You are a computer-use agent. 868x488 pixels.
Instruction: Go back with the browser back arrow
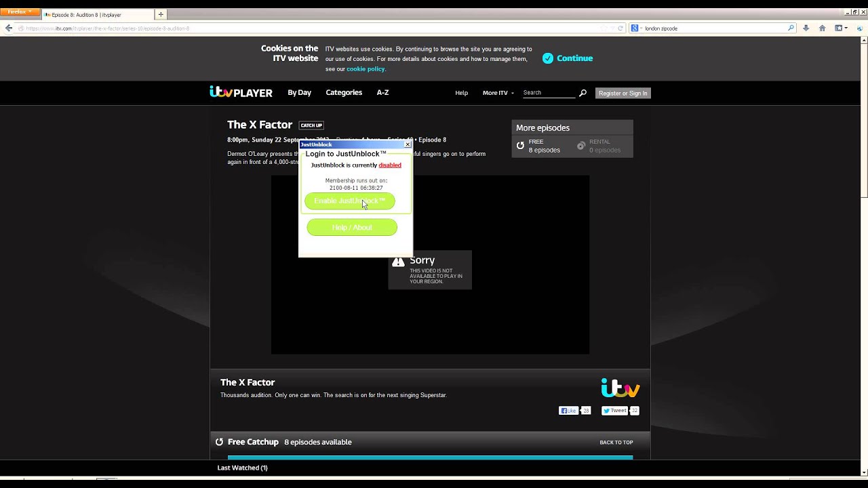click(9, 28)
